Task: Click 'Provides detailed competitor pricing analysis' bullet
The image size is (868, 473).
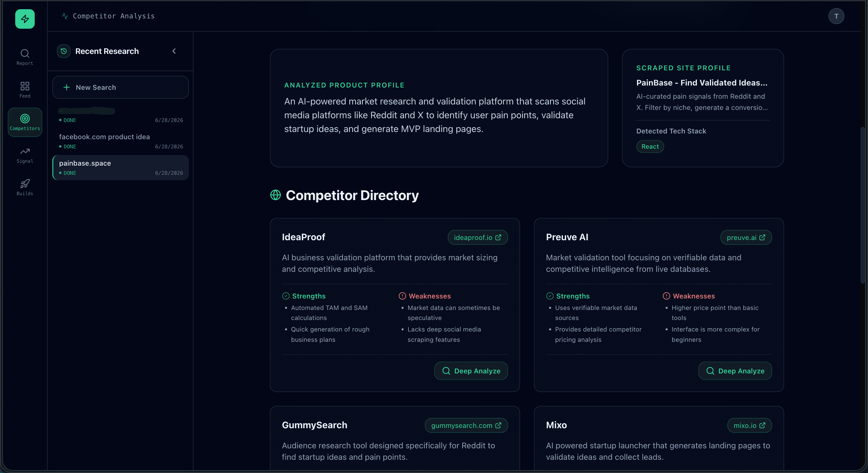Action: (x=598, y=335)
